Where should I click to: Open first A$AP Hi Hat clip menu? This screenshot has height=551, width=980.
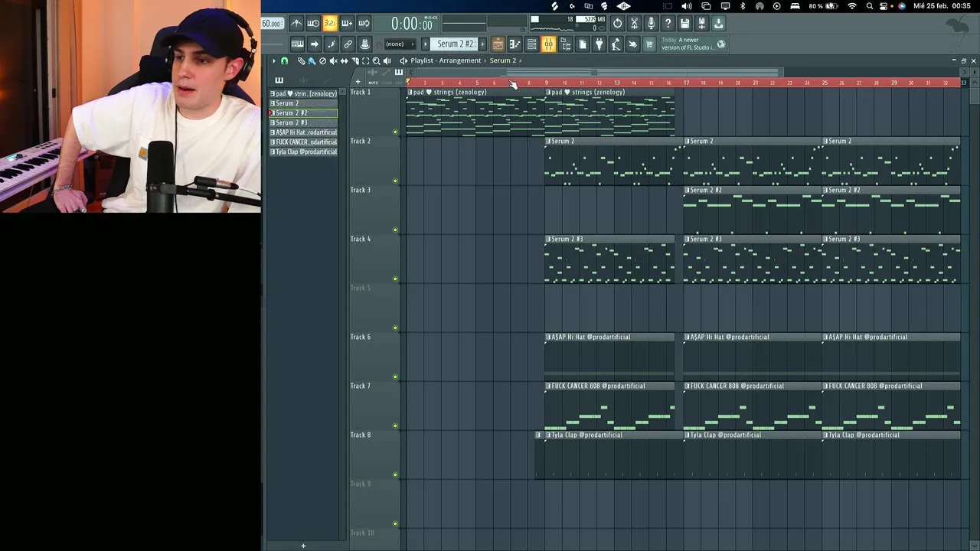point(548,337)
